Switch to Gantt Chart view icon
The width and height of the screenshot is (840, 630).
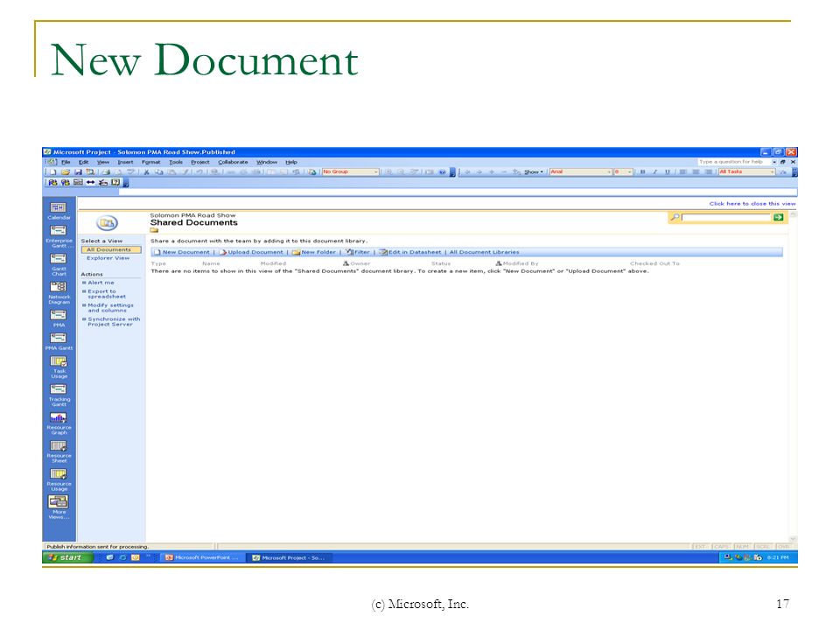coord(58,259)
